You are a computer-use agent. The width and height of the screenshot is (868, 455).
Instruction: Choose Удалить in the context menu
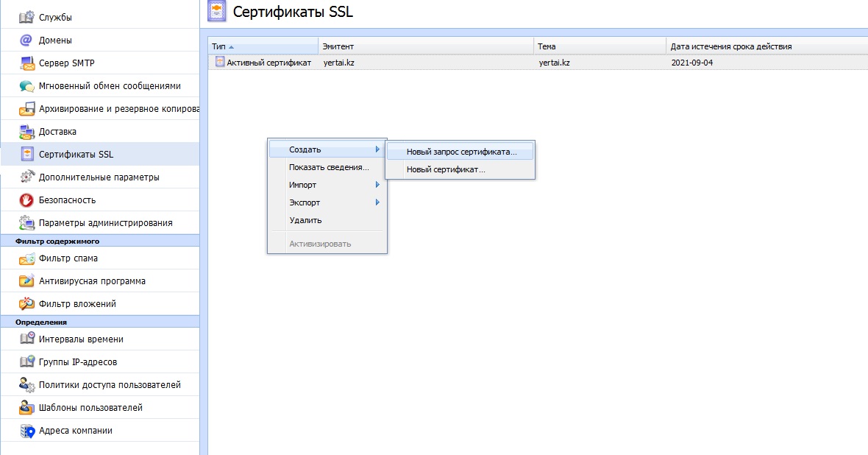[305, 220]
